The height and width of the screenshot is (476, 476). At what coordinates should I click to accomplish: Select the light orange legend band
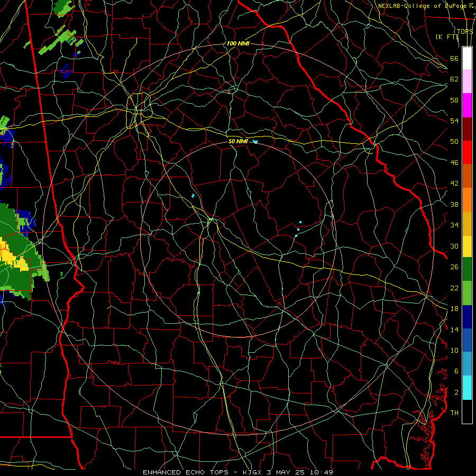(x=467, y=199)
